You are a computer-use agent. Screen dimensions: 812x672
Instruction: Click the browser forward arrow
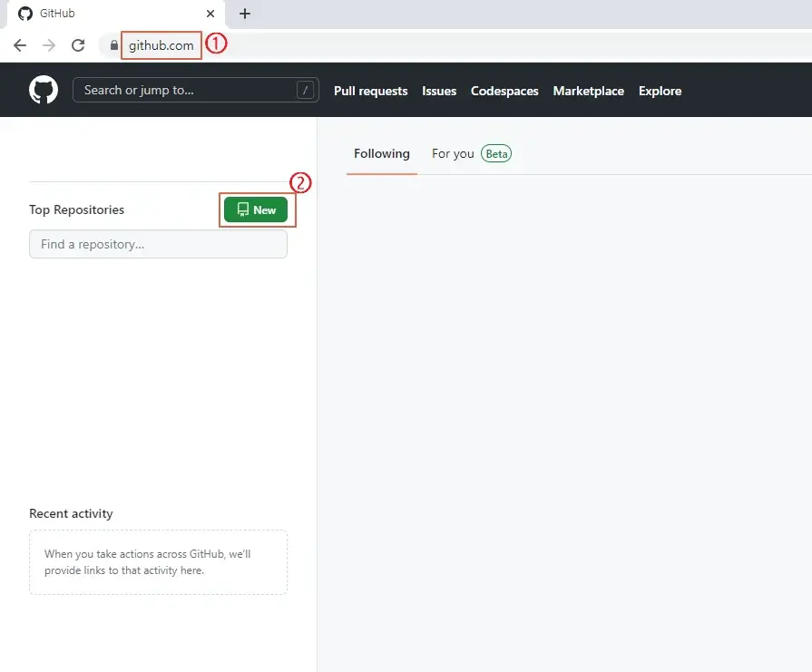(49, 45)
